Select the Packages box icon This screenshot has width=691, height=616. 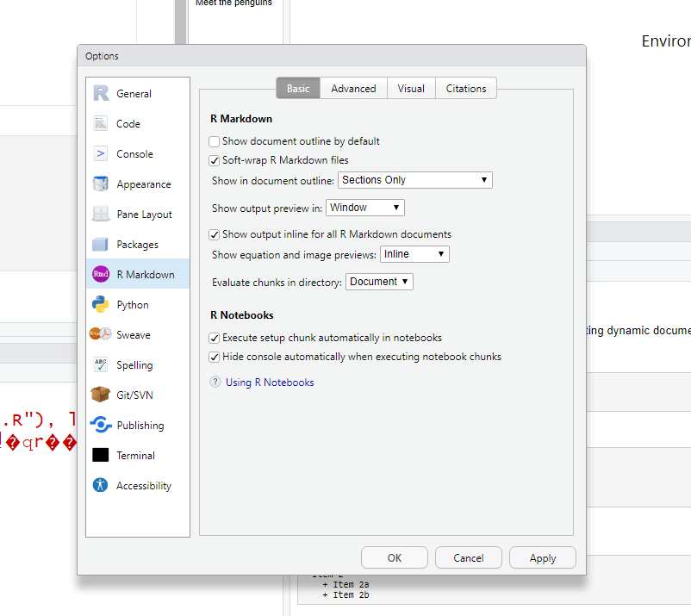click(x=101, y=244)
